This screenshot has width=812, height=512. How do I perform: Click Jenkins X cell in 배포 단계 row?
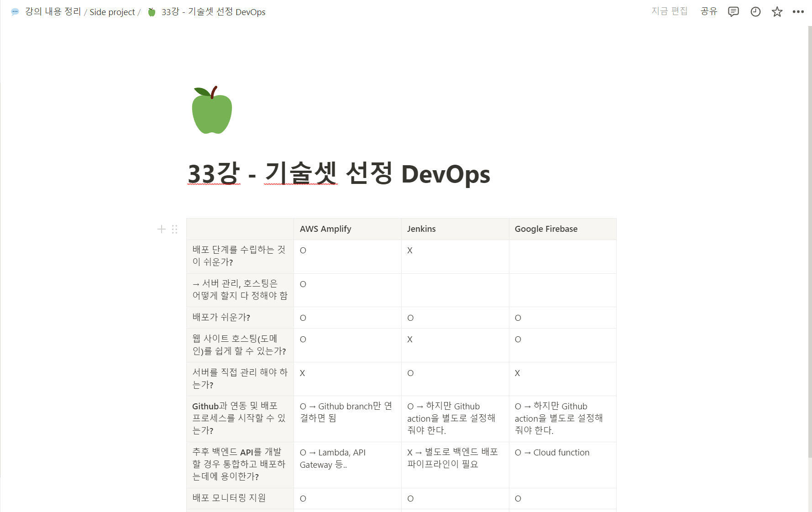[x=455, y=256]
